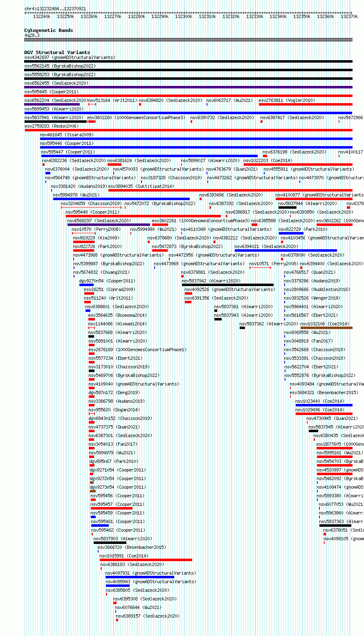Click the nsv6562455 Sedlazeck2020 label
364x636 pixels.
pos(56,83)
